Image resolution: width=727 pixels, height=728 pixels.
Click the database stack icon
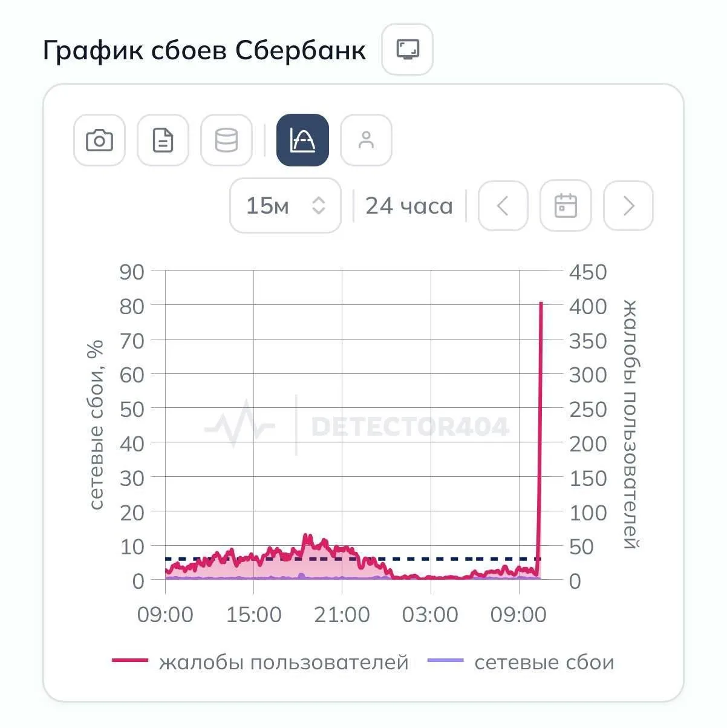[x=226, y=140]
